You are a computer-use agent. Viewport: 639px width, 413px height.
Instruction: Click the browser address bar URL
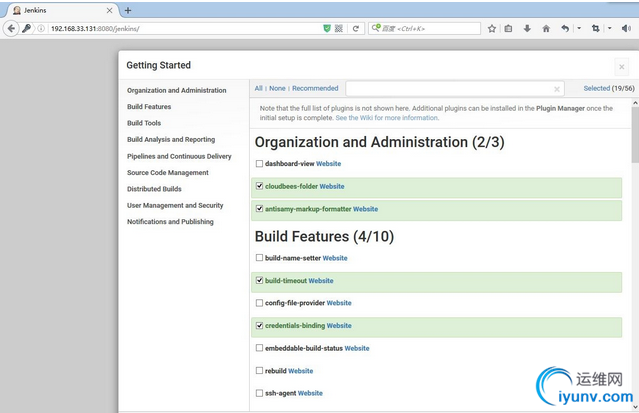click(95, 29)
